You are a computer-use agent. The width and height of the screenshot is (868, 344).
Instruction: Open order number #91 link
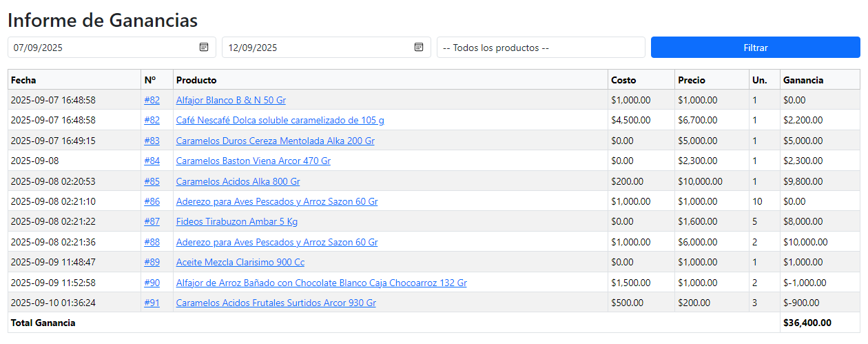click(x=152, y=303)
